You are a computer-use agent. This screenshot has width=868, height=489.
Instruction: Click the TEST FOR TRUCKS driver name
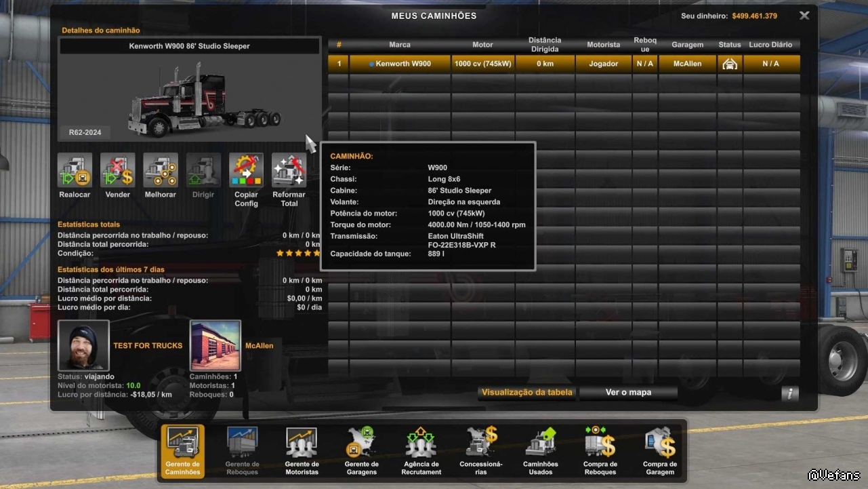148,346
